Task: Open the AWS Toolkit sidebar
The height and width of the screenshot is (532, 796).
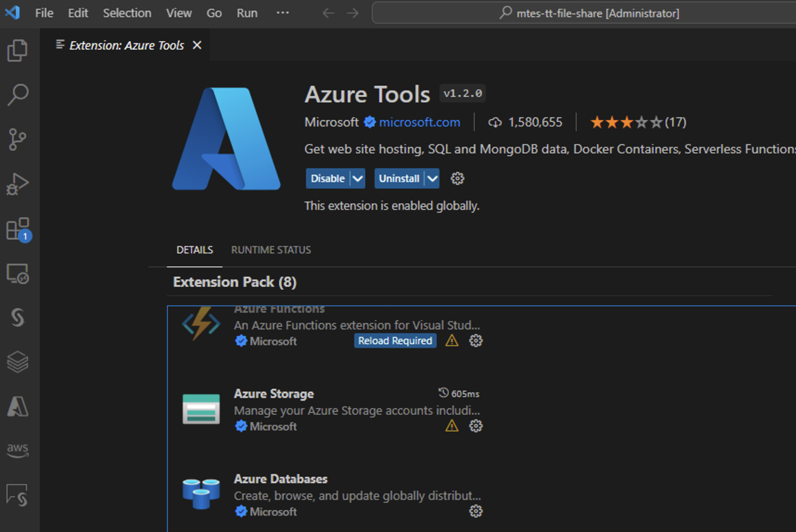Action: [18, 450]
